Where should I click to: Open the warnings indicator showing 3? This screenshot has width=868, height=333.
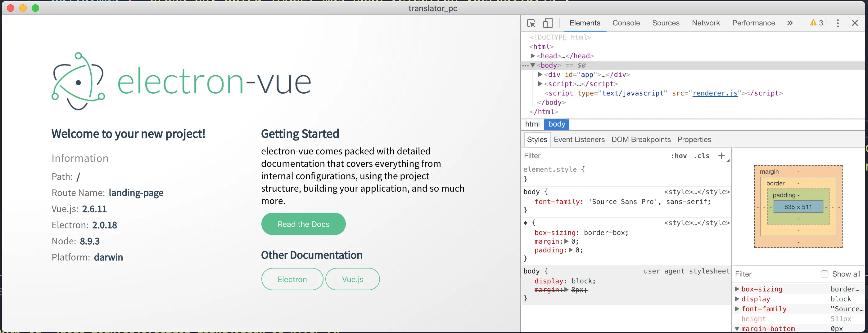point(816,23)
